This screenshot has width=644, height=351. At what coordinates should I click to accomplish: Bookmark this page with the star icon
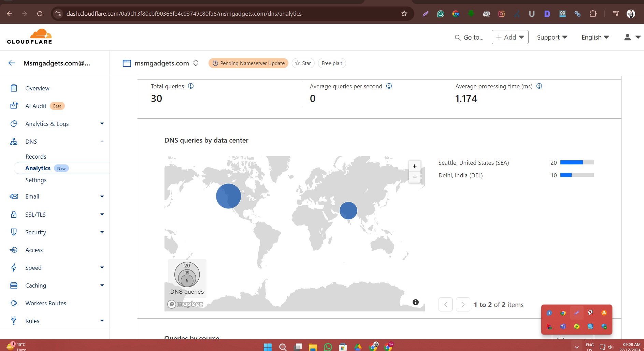[x=404, y=14]
